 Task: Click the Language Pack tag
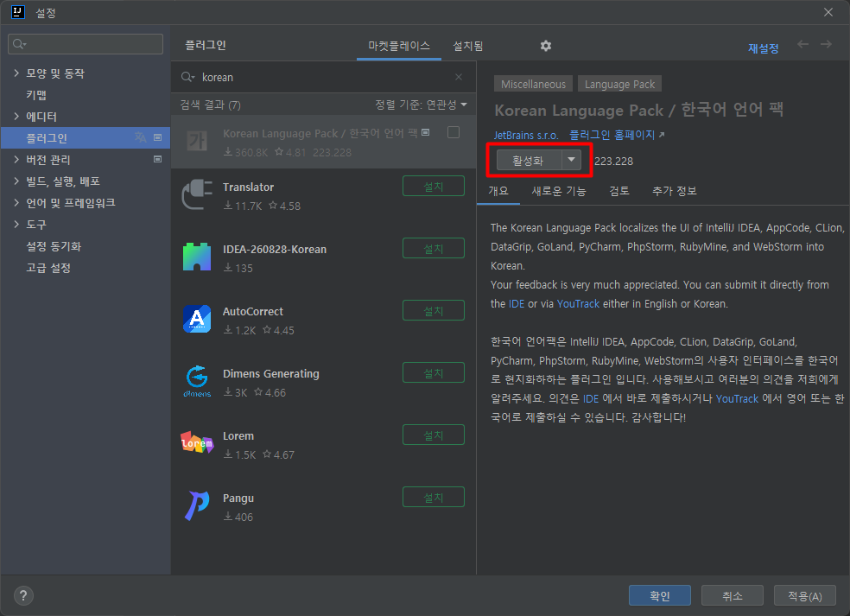619,84
